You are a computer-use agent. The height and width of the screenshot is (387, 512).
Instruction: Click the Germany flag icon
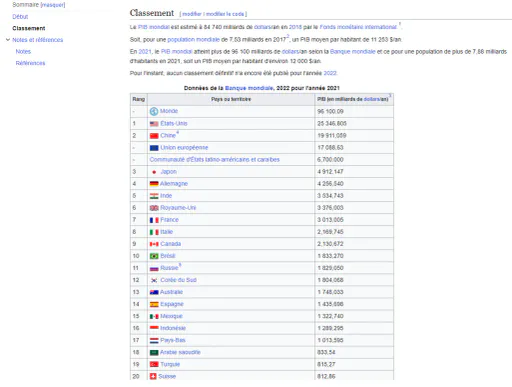[154, 184]
